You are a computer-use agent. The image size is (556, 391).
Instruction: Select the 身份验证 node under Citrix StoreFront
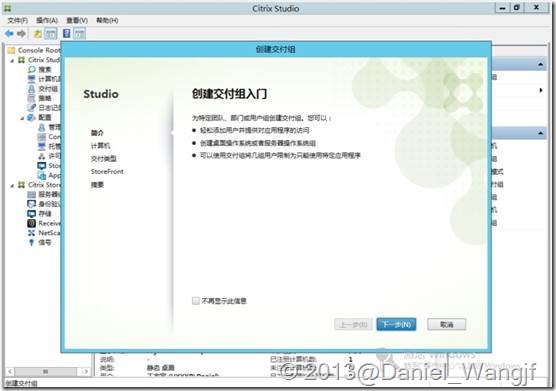44,204
